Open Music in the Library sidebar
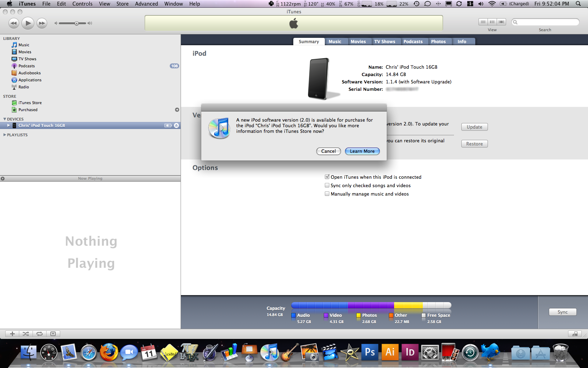 [24, 45]
